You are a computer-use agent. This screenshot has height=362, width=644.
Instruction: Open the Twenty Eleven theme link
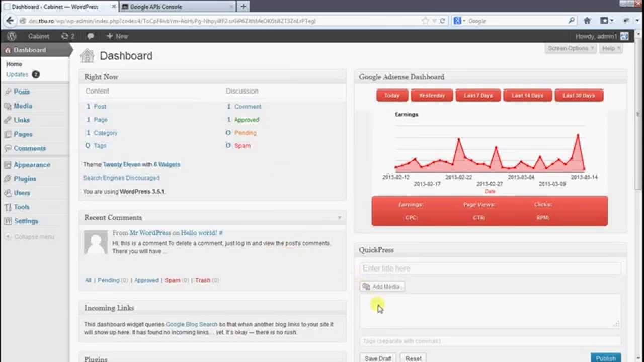click(x=121, y=164)
